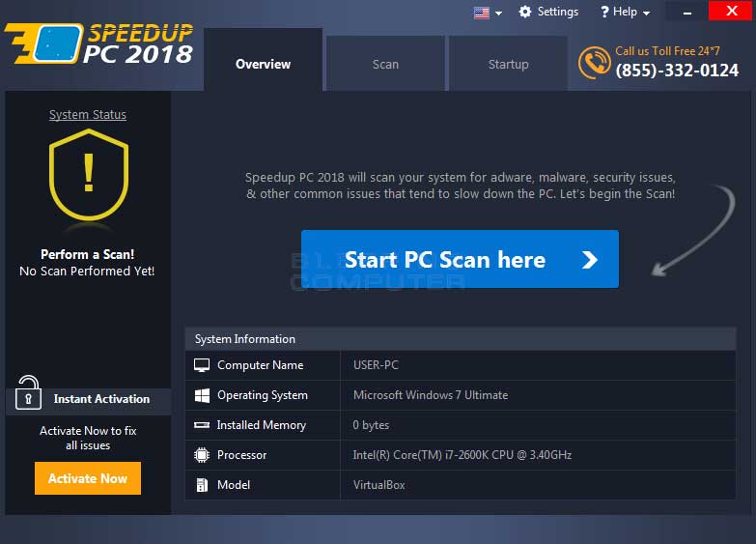The width and height of the screenshot is (756, 544).
Task: Click the Help question mark icon
Action: (604, 12)
